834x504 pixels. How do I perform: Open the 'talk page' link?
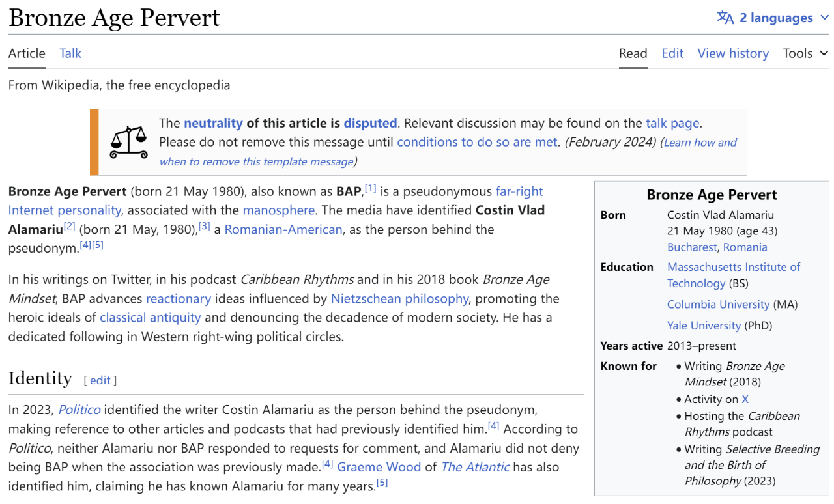click(672, 123)
